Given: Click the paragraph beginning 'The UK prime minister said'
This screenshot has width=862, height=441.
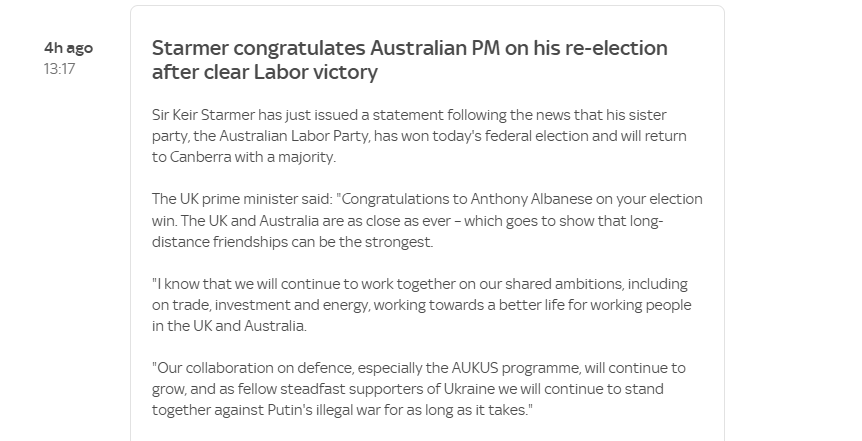Looking at the screenshot, I should (427, 220).
